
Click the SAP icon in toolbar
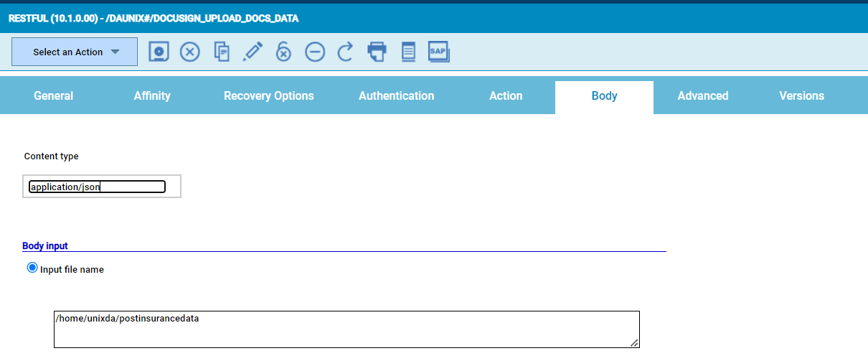438,52
